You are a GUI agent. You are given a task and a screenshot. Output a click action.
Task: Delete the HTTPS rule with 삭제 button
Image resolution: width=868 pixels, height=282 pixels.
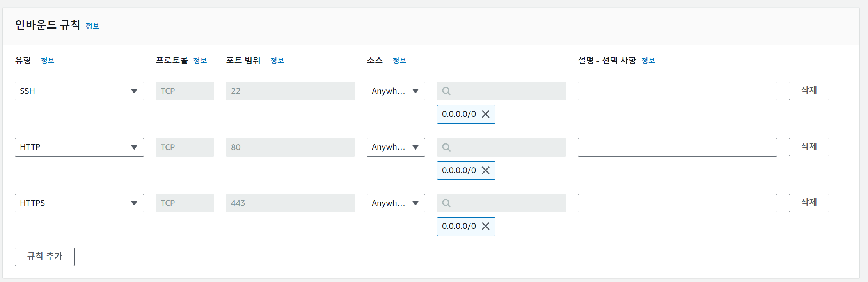pyautogui.click(x=809, y=203)
